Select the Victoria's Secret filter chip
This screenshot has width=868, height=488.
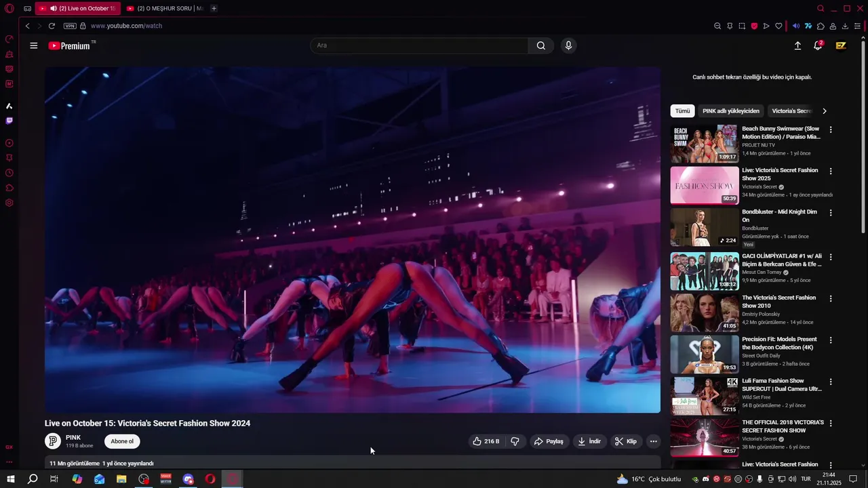tap(791, 111)
